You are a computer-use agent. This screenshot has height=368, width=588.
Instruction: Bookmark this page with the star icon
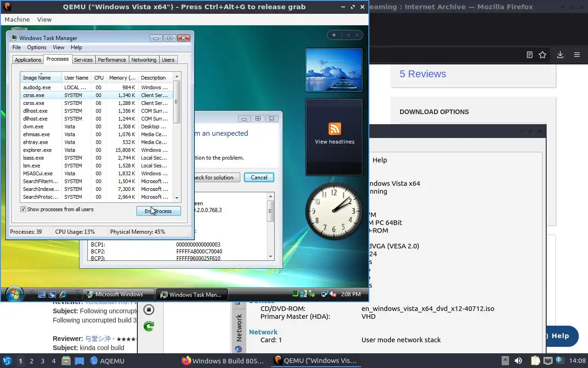[543, 55]
